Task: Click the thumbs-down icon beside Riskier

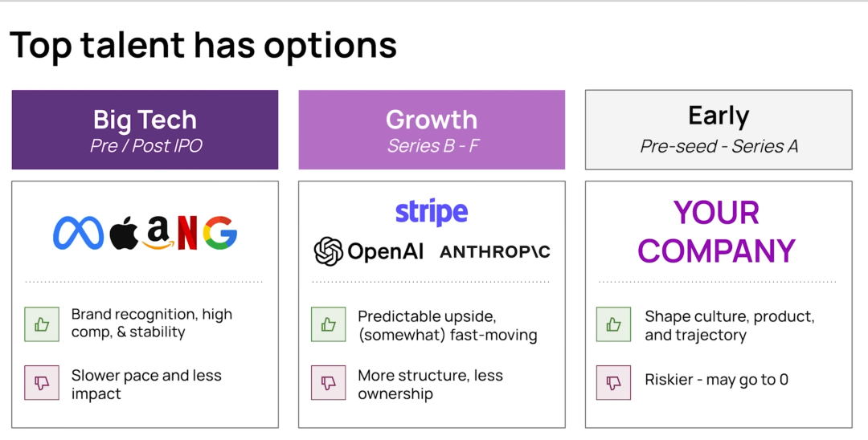Action: point(614,383)
